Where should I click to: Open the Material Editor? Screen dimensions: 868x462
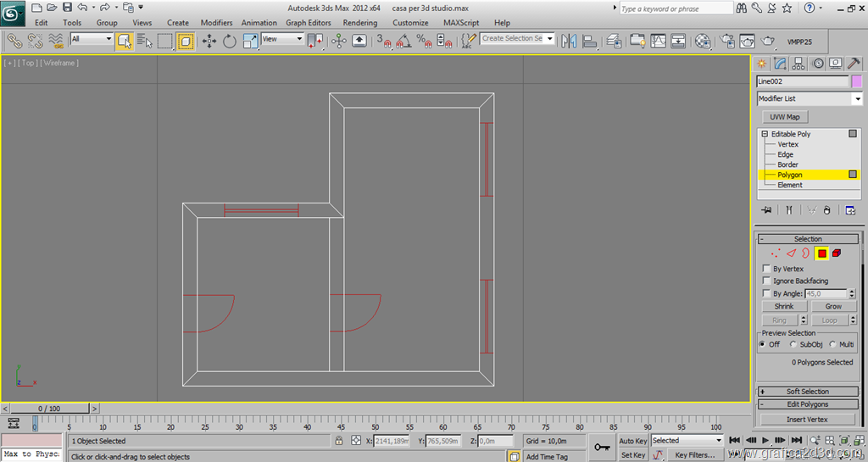pyautogui.click(x=703, y=41)
